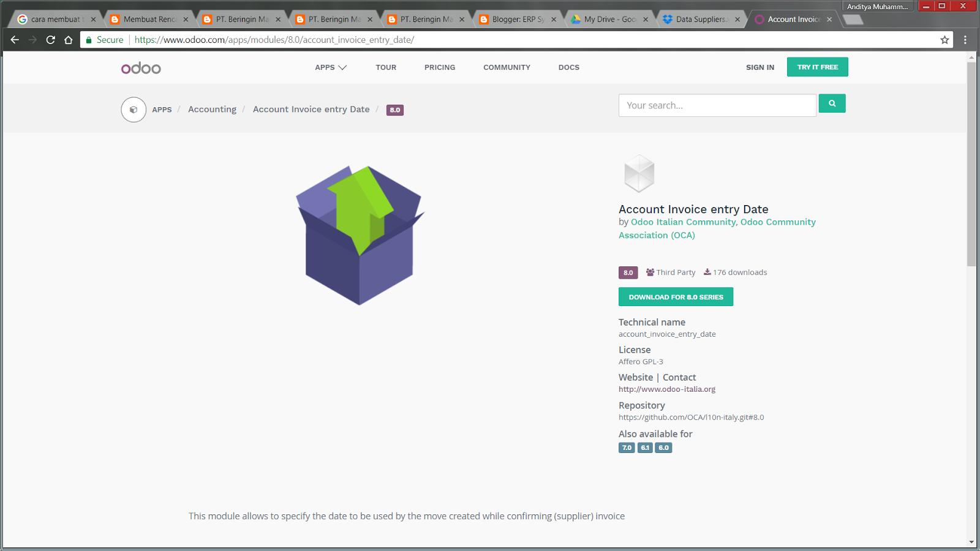The image size is (980, 551).
Task: Click the purple box module image
Action: tap(360, 235)
